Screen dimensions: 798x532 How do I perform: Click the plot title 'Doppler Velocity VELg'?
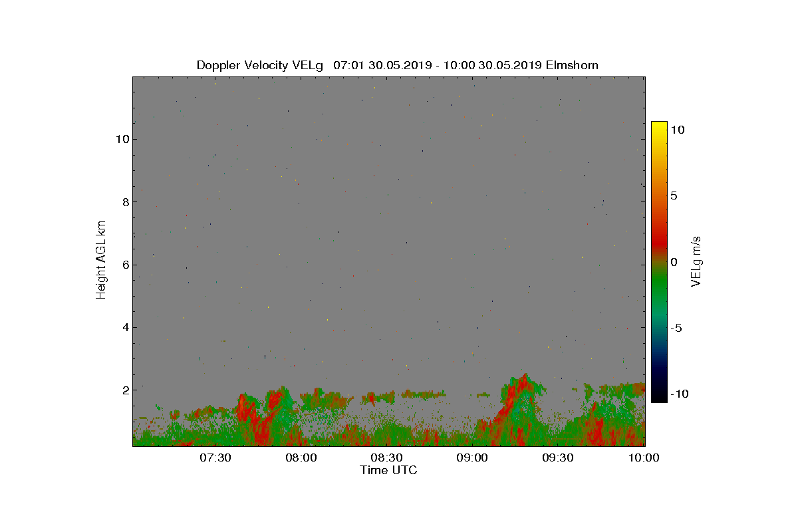coord(260,65)
